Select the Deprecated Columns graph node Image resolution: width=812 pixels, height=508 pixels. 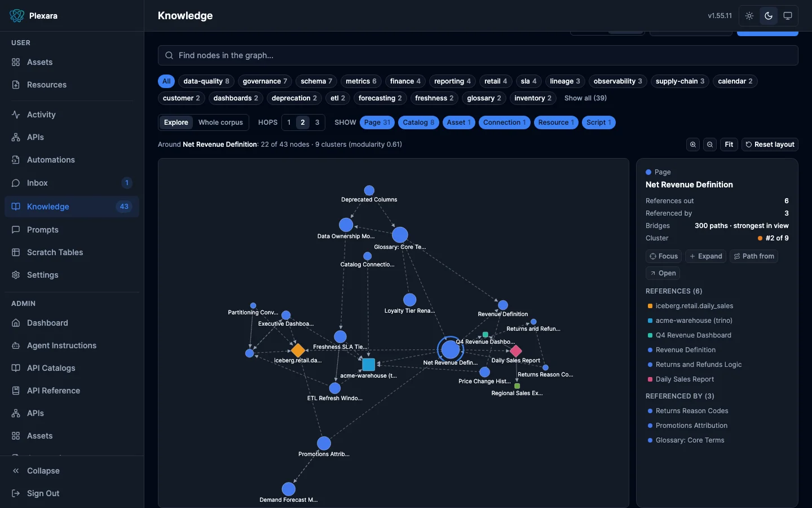tap(369, 191)
